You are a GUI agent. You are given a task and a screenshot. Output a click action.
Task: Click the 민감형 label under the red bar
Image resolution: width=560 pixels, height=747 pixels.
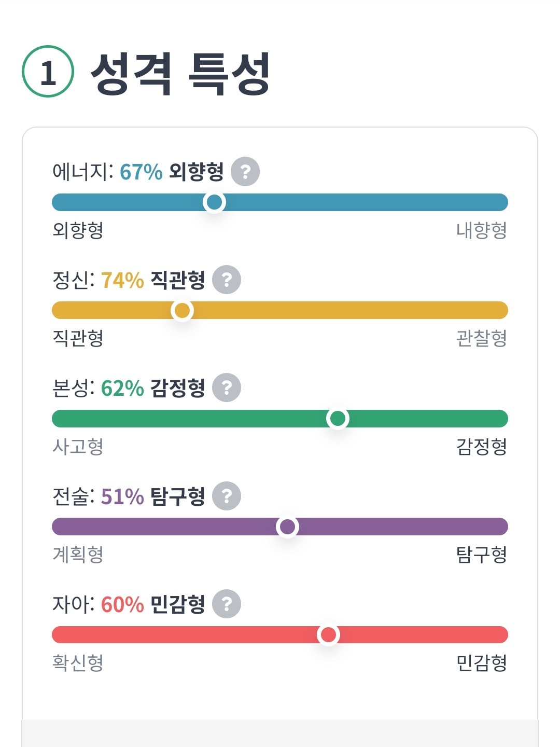coord(481,663)
